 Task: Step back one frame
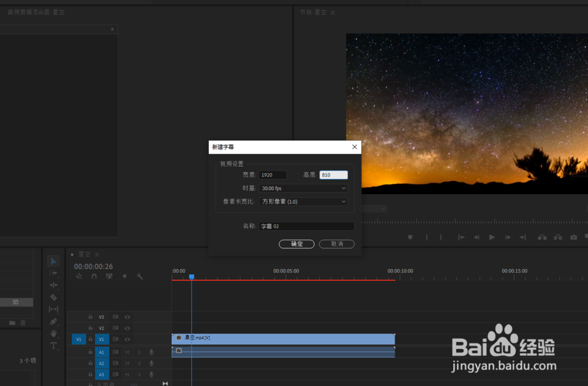(x=476, y=238)
